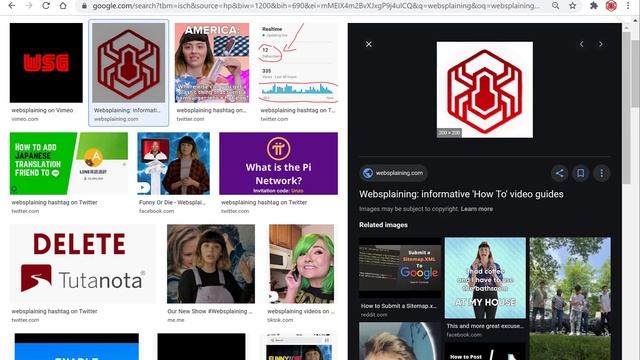Viewport: 640px width, 360px height.
Task: Open the green-haired woman tiktok thumbnail
Action: [x=301, y=264]
